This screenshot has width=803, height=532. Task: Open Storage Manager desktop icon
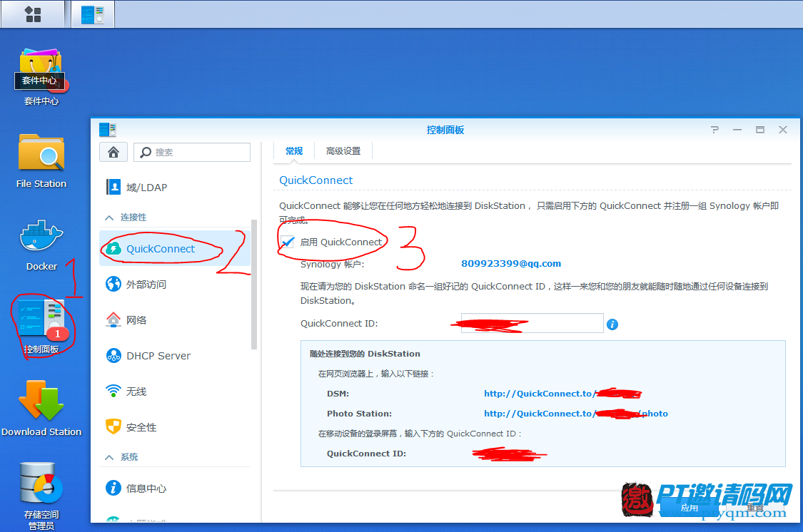point(41,495)
